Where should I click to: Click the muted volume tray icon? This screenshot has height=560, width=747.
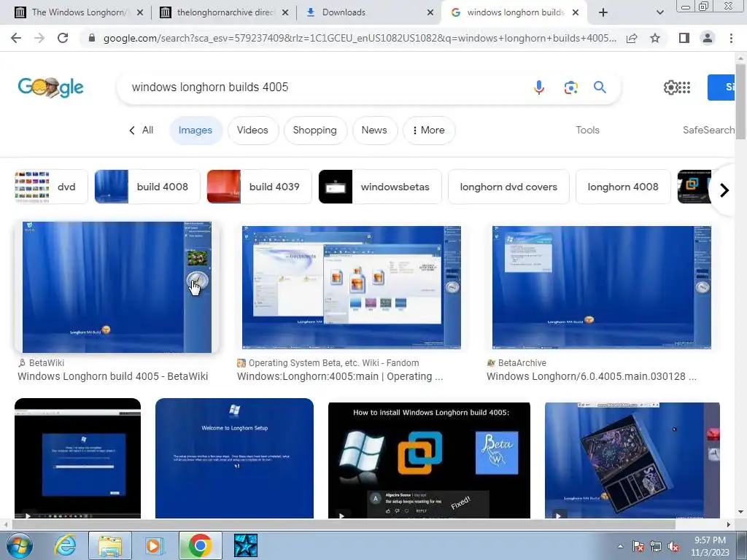[673, 546]
